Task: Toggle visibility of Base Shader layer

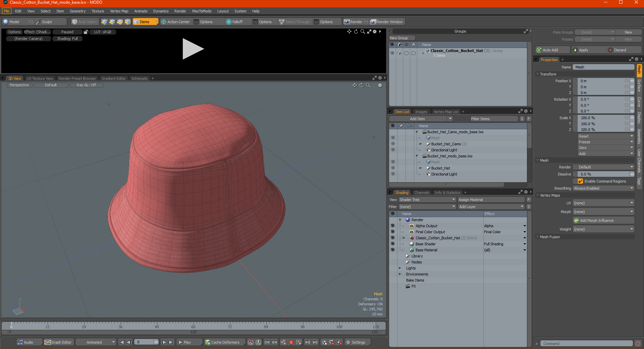Action: coord(392,244)
